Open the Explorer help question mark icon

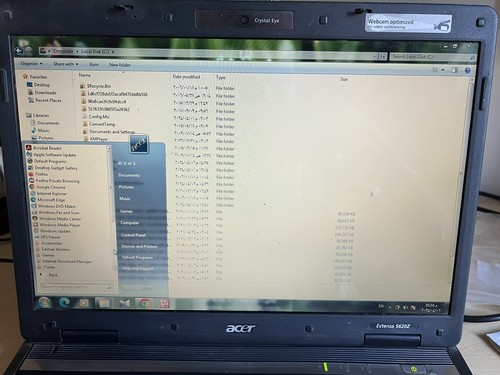pyautogui.click(x=467, y=70)
